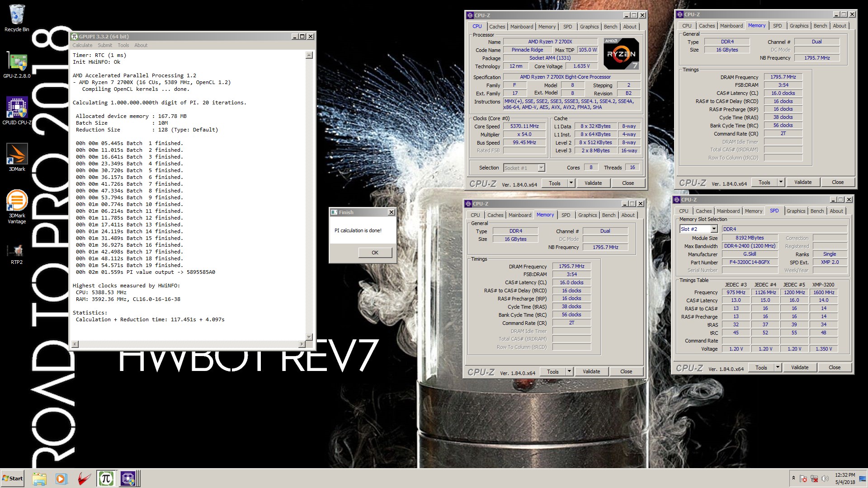Show hidden system tray icons
This screenshot has height=488, width=868.
tap(793, 478)
